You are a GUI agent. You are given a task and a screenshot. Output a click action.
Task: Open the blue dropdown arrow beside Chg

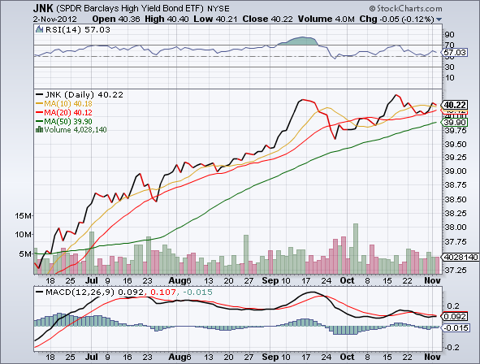(x=439, y=20)
